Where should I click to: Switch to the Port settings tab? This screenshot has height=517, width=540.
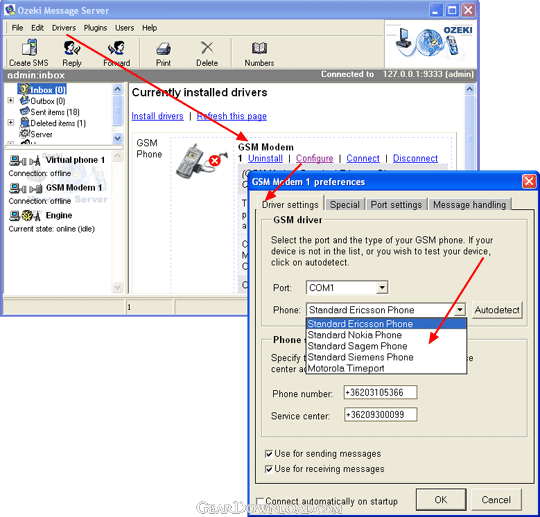(x=396, y=205)
